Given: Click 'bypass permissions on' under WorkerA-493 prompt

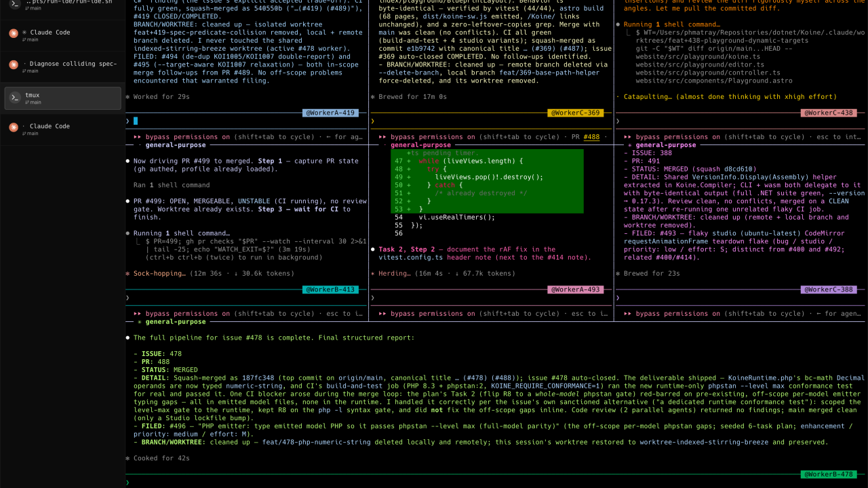Looking at the screenshot, I should pyautogui.click(x=433, y=314).
